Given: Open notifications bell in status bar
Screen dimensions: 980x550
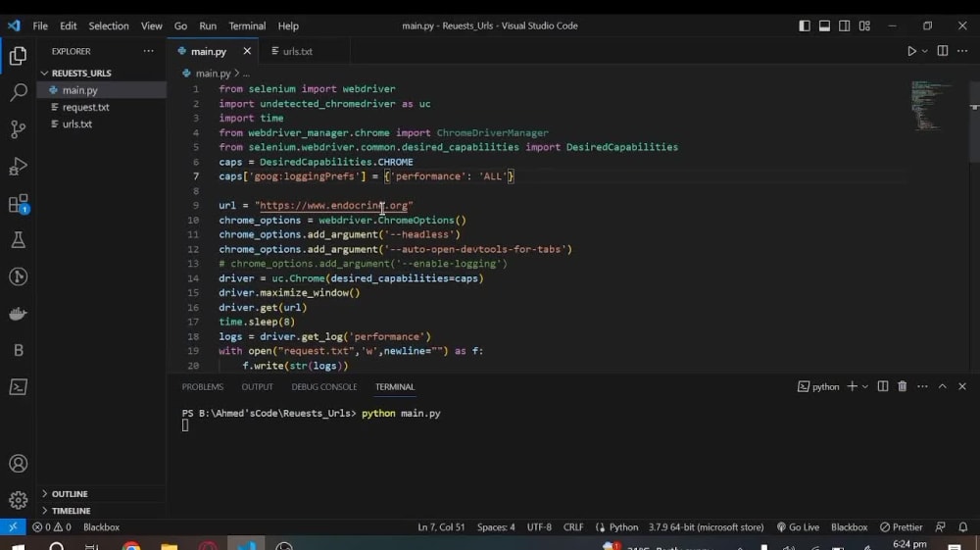Looking at the screenshot, I should pyautogui.click(x=963, y=526).
